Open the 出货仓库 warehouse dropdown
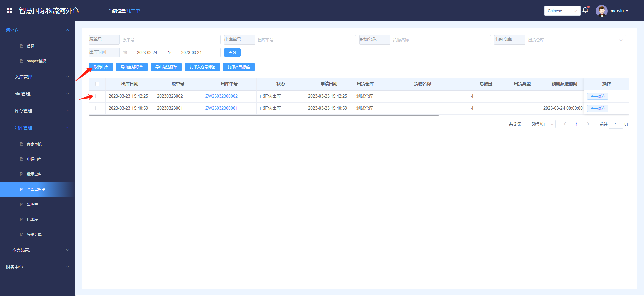644x296 pixels. [x=575, y=40]
